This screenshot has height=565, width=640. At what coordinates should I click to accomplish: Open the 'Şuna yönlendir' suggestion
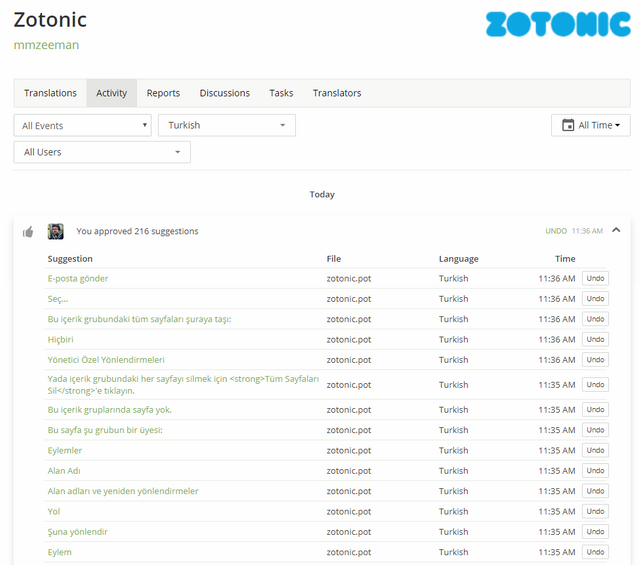78,532
